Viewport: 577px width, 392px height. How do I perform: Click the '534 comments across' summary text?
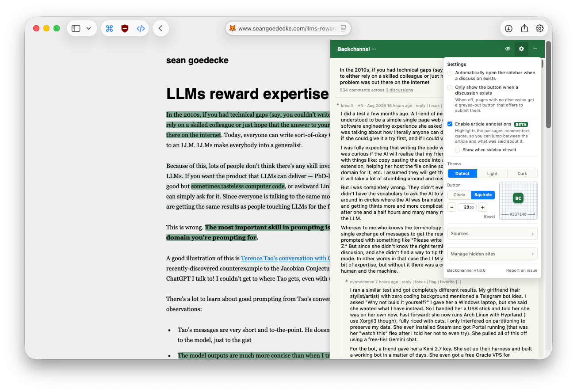(x=362, y=90)
